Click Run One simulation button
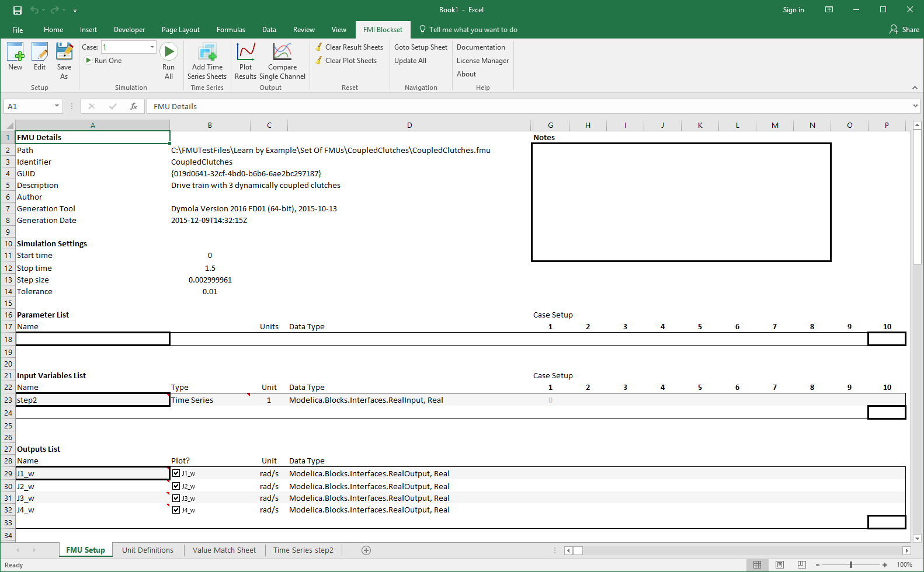Image resolution: width=924 pixels, height=572 pixels. pyautogui.click(x=103, y=61)
